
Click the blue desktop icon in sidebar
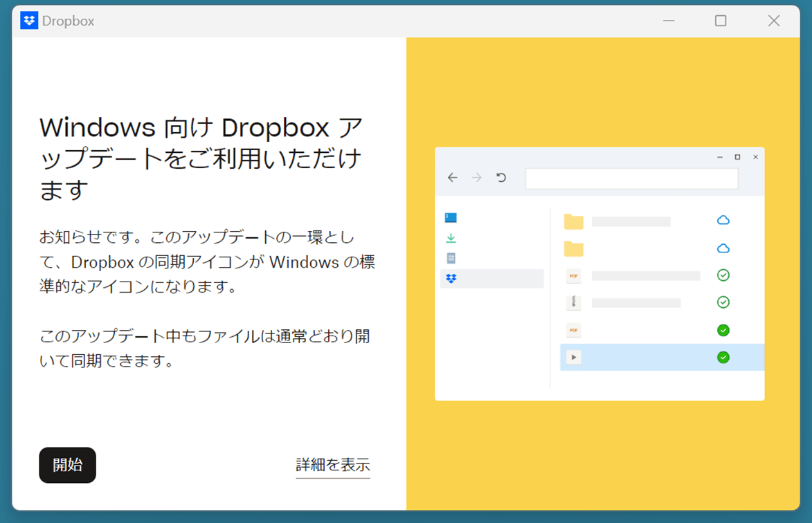(451, 217)
